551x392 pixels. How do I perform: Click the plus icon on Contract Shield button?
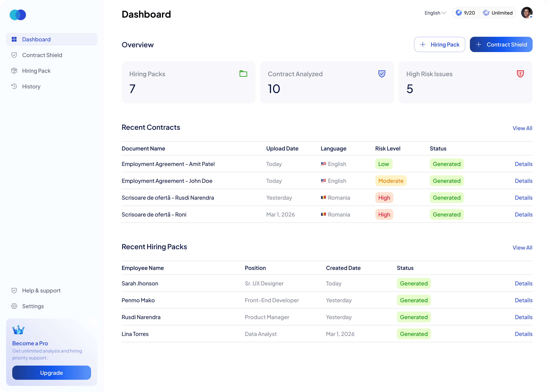(479, 44)
